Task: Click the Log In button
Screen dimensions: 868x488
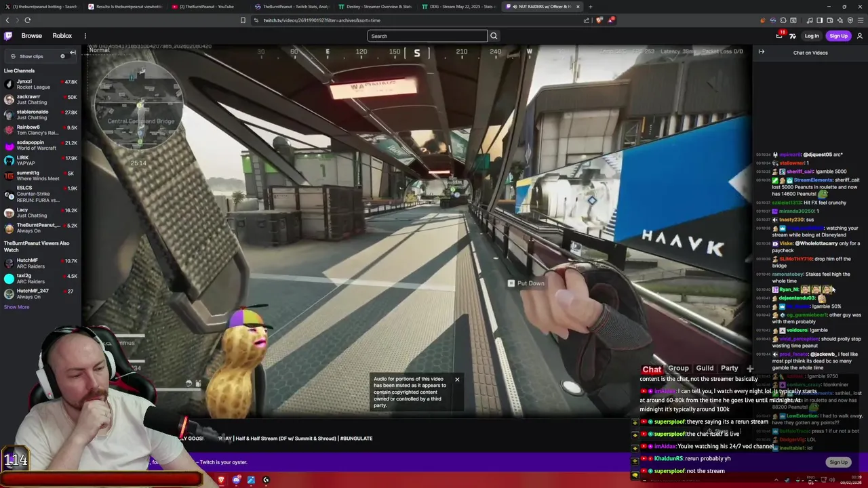Action: pos(812,36)
